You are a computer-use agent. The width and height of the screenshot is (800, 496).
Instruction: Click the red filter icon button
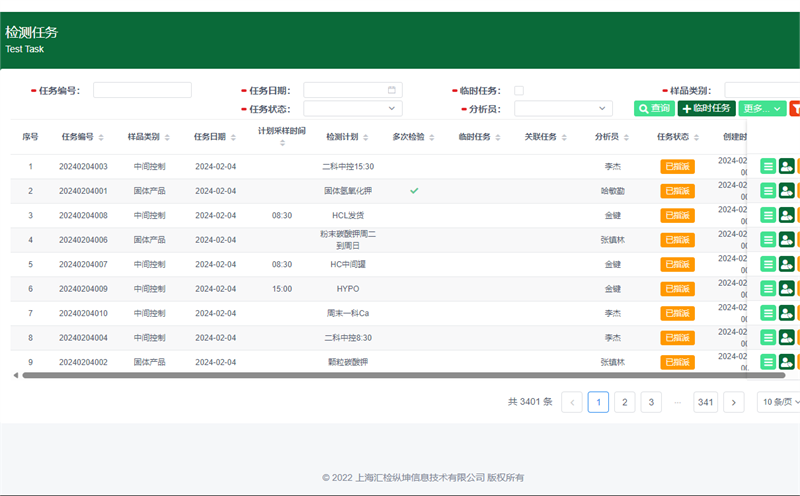click(795, 108)
